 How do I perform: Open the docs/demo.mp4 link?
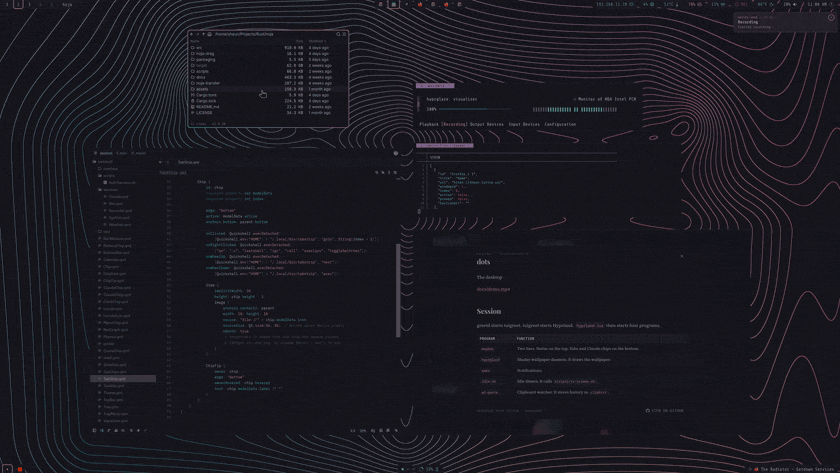tap(493, 289)
